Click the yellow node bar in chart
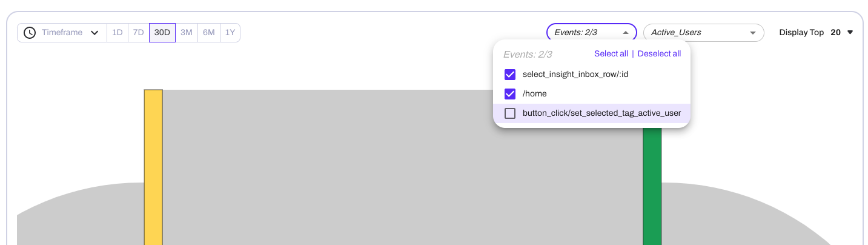This screenshot has width=868, height=245. [153, 167]
